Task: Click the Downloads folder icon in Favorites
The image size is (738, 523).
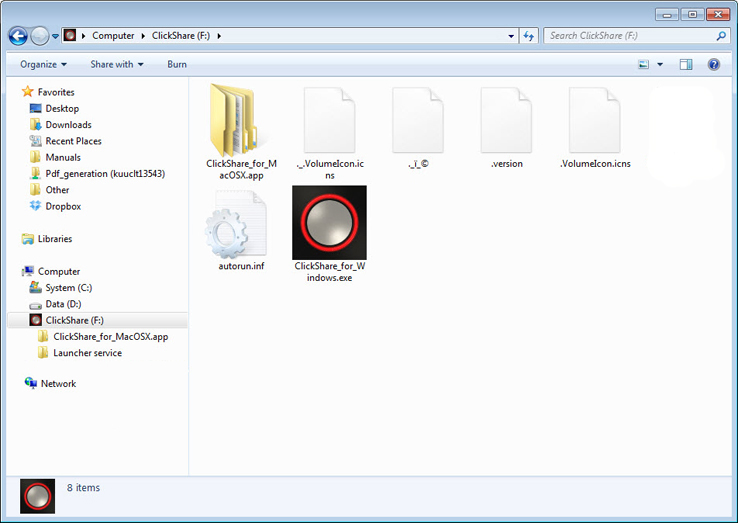Action: pos(35,125)
